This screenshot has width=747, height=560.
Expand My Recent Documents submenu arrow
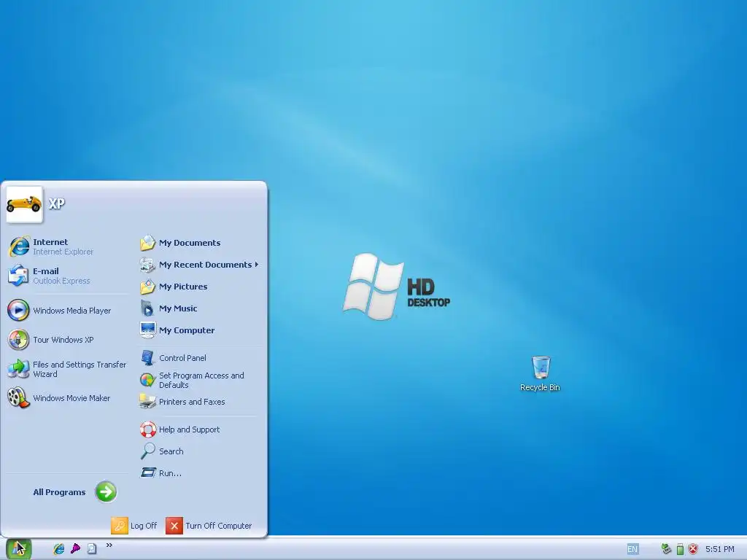tap(256, 264)
